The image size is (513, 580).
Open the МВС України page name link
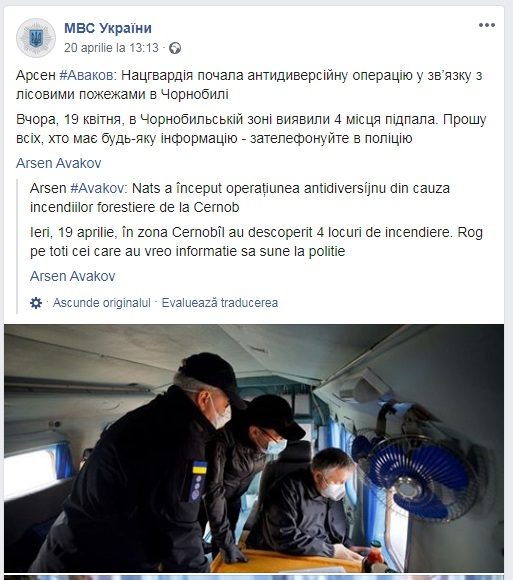point(108,28)
